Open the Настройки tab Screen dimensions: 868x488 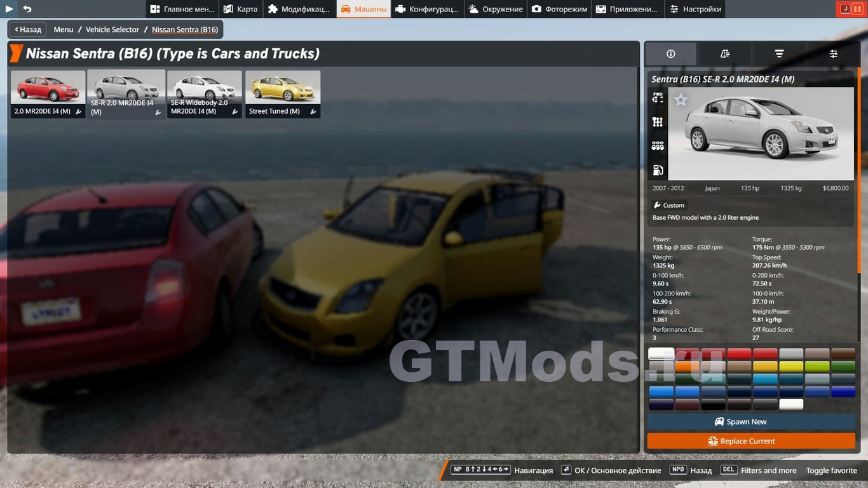(695, 9)
